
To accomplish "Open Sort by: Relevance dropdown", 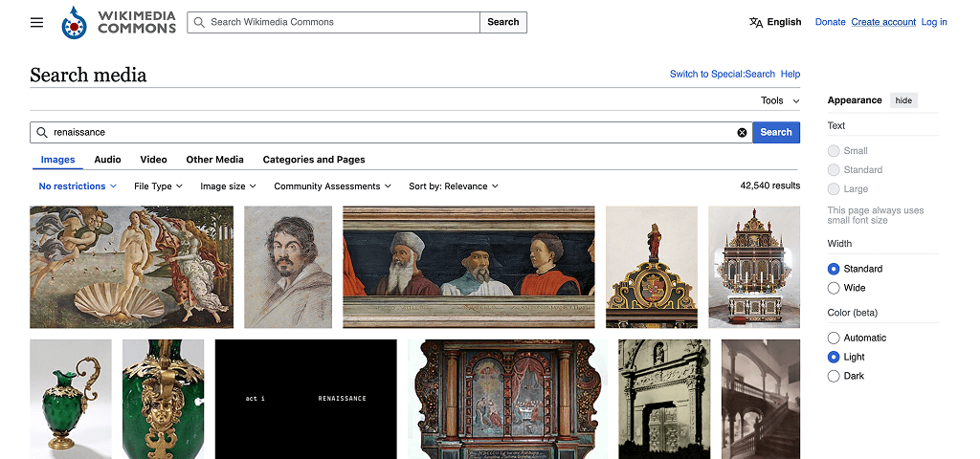I will pos(454,186).
